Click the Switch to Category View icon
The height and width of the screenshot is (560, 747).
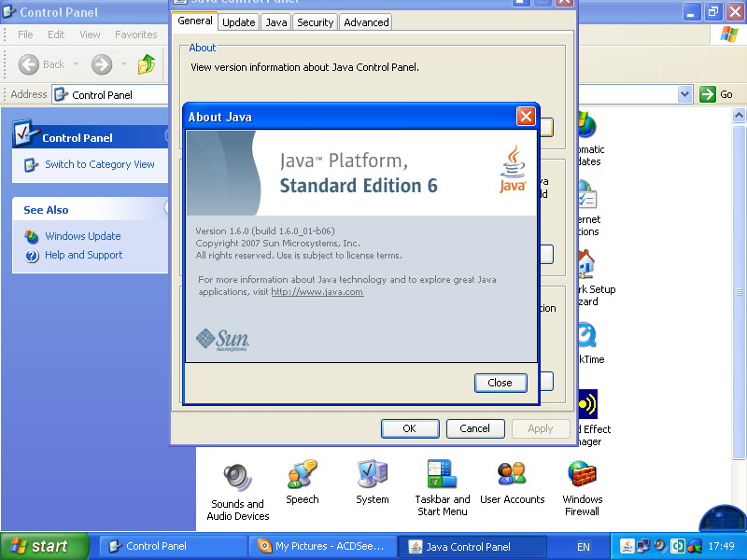(31, 165)
